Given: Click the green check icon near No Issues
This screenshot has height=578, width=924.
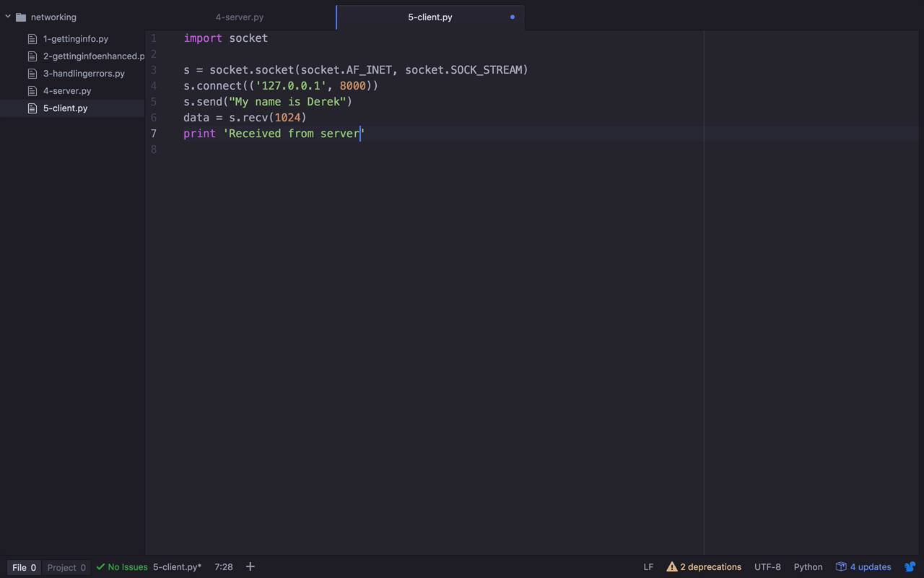Looking at the screenshot, I should [100, 567].
